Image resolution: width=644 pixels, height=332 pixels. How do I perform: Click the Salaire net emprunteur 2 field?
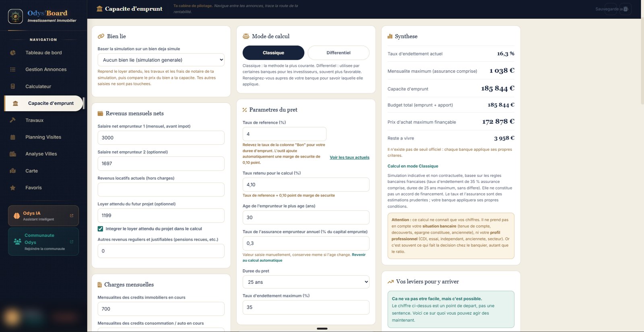161,164
